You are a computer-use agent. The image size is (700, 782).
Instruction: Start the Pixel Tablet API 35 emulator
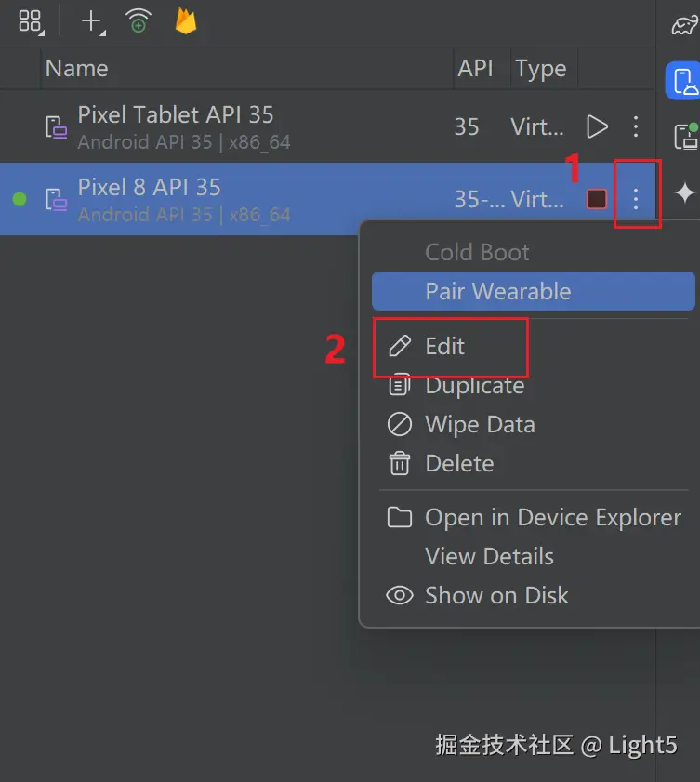[x=597, y=126]
